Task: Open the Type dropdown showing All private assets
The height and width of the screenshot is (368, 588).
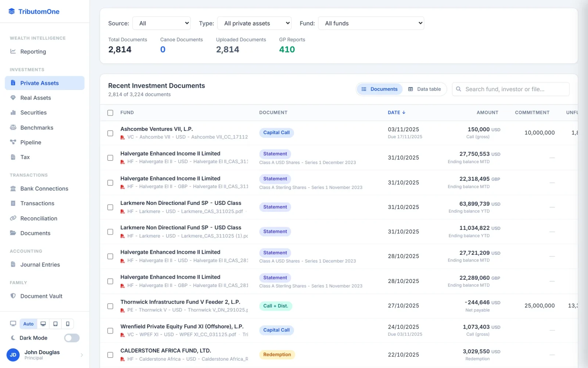Action: [254, 23]
